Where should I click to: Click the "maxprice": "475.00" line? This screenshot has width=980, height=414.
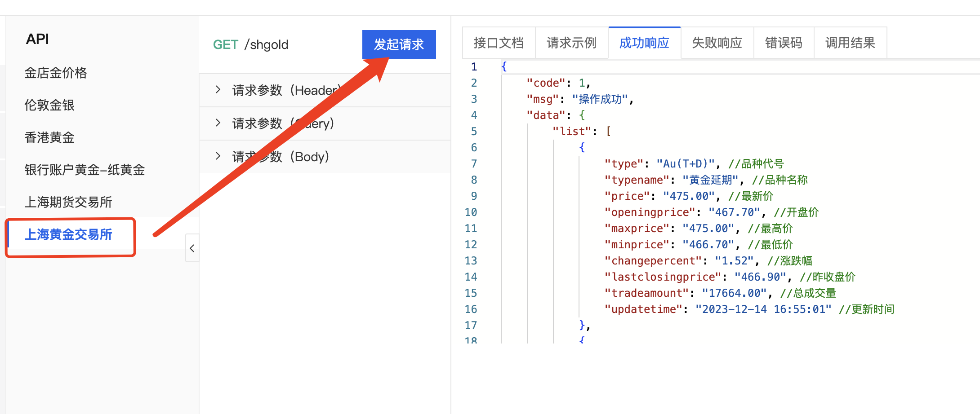[699, 229]
